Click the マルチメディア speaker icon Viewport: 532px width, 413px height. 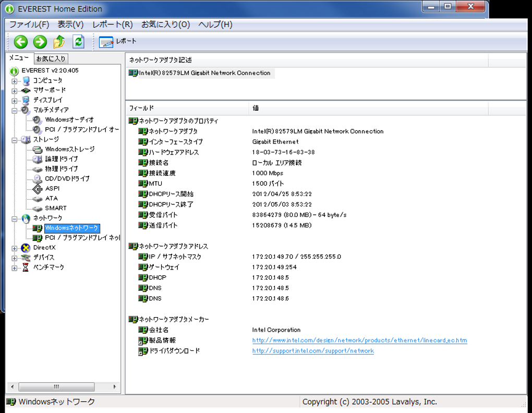click(x=26, y=110)
